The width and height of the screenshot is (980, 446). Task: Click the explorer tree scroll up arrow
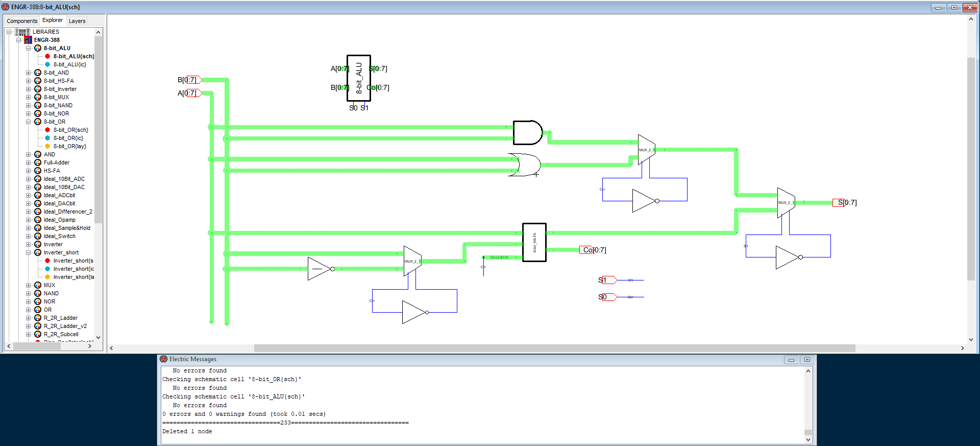pos(99,32)
